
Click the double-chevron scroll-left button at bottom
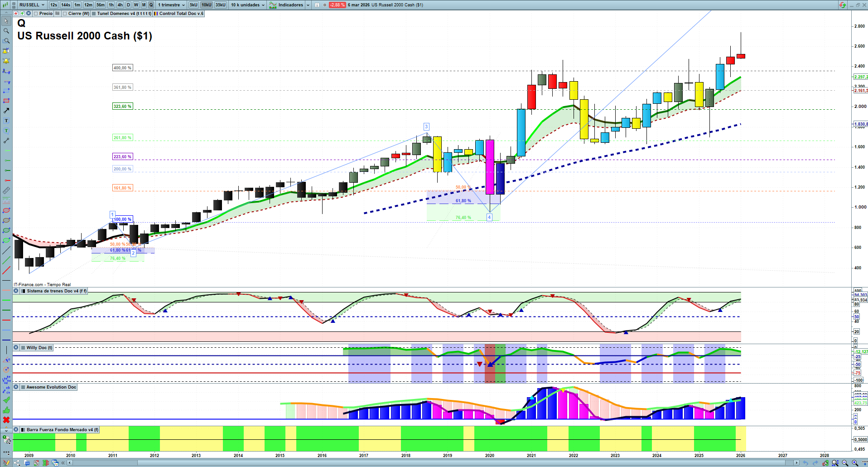tap(64, 463)
